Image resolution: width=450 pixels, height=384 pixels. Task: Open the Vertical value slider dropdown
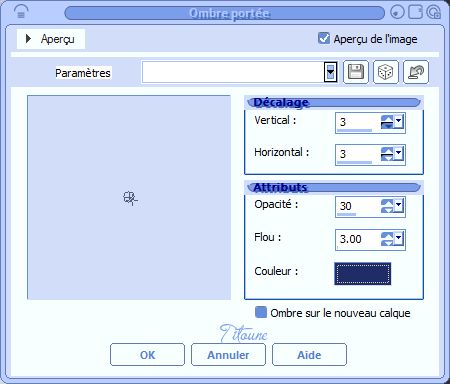tap(399, 121)
